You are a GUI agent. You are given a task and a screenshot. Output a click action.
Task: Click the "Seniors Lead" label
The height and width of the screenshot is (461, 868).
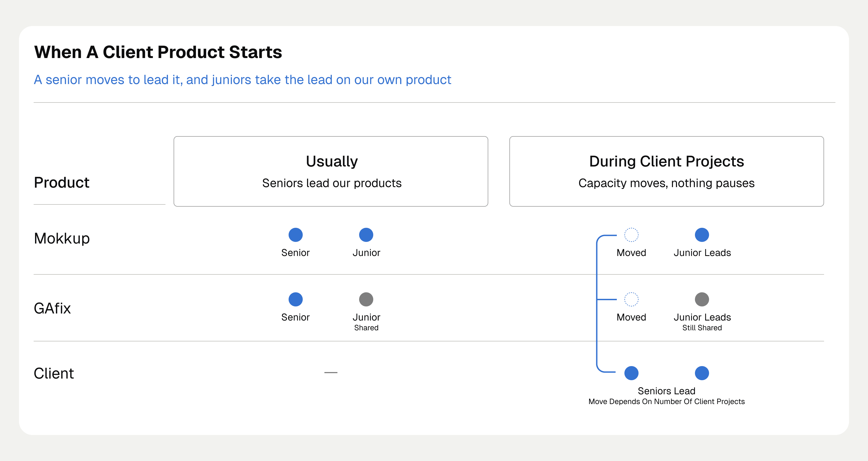point(666,391)
